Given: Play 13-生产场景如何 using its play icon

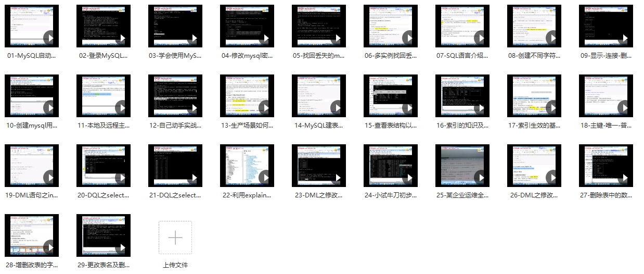Looking at the screenshot, I should click(265, 108).
